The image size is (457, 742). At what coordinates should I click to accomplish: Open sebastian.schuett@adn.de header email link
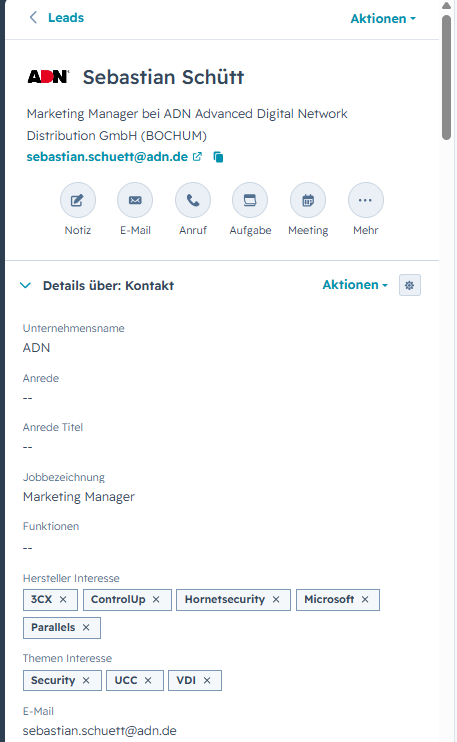[x=107, y=157]
